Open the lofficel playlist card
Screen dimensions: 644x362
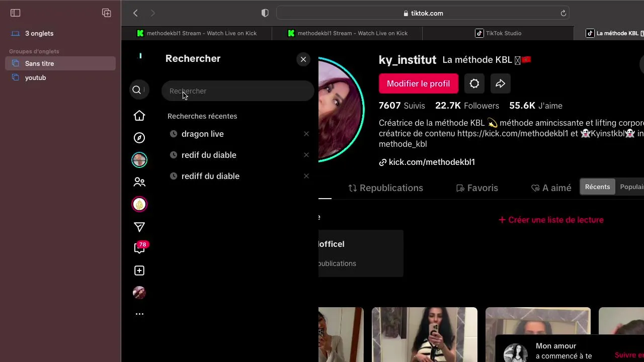point(361,253)
